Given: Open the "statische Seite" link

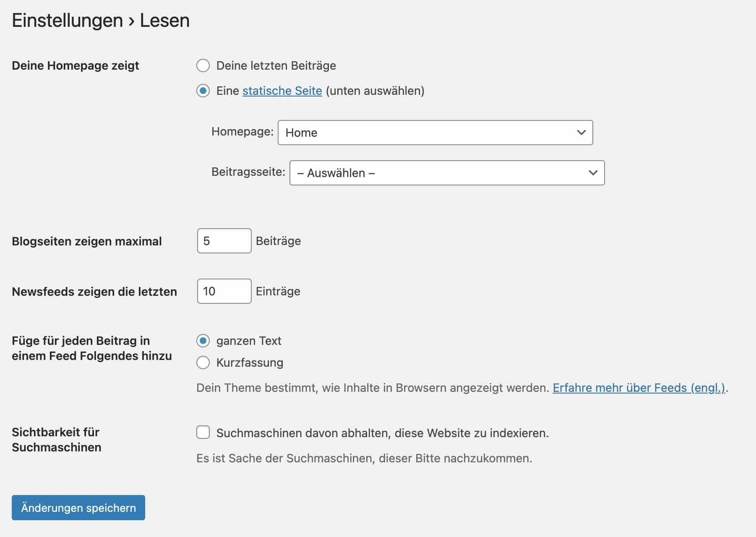Looking at the screenshot, I should pyautogui.click(x=282, y=91).
